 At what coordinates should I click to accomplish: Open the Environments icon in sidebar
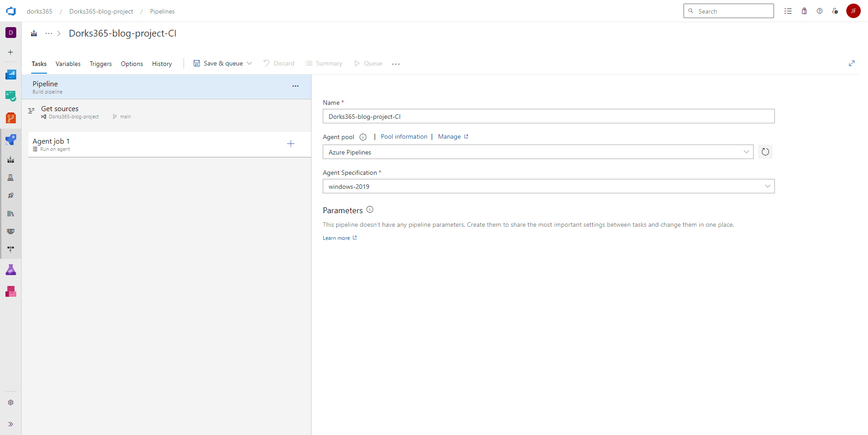coord(11,178)
